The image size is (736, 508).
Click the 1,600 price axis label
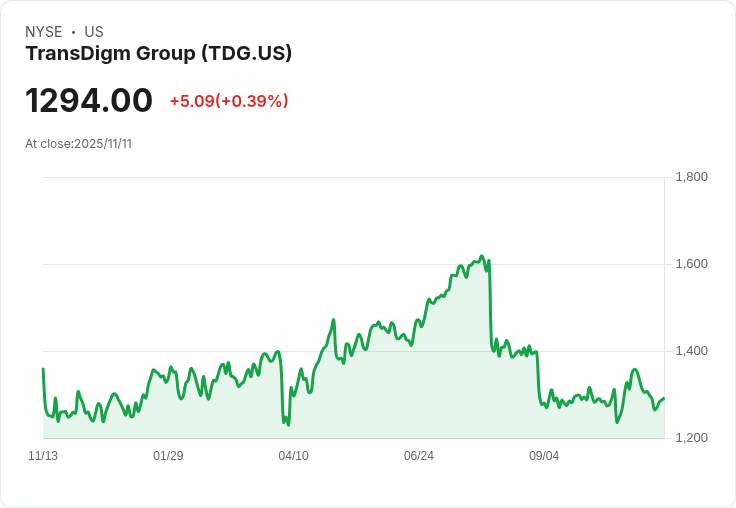(691, 264)
